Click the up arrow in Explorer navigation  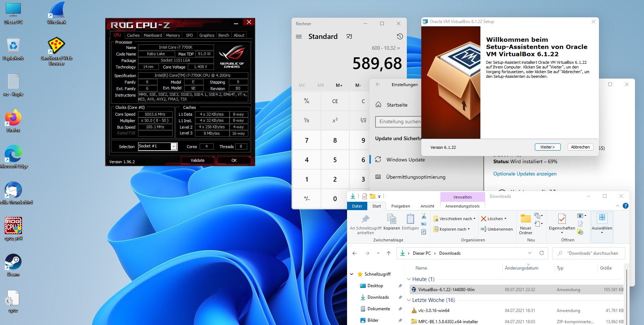tap(388, 253)
